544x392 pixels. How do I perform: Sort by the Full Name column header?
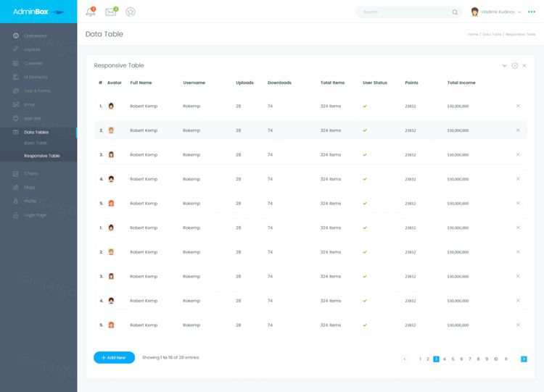pyautogui.click(x=141, y=83)
